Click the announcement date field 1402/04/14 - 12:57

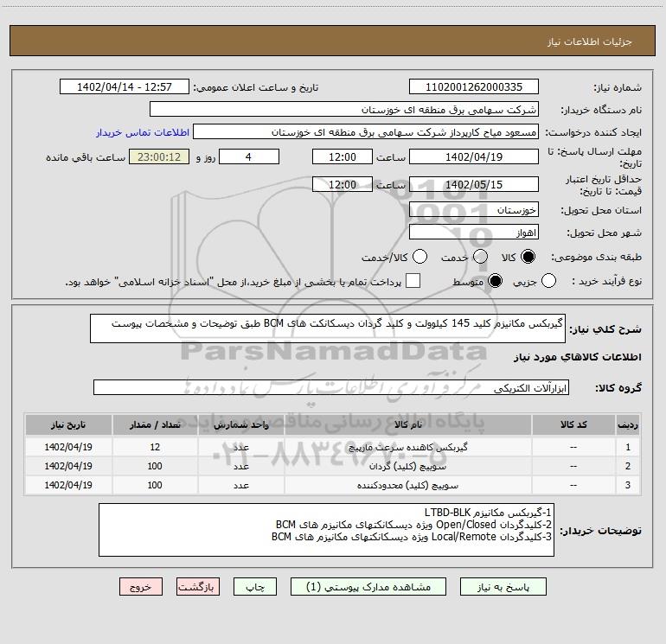tap(125, 87)
